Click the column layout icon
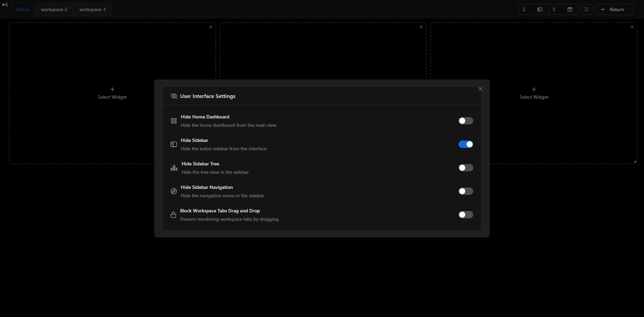 pos(569,9)
